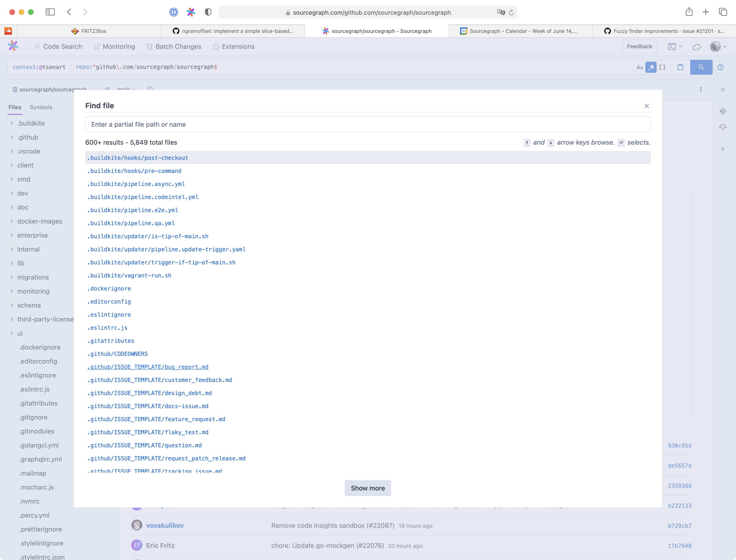Reload the page with refresh icon
This screenshot has width=736, height=560.
click(x=511, y=13)
